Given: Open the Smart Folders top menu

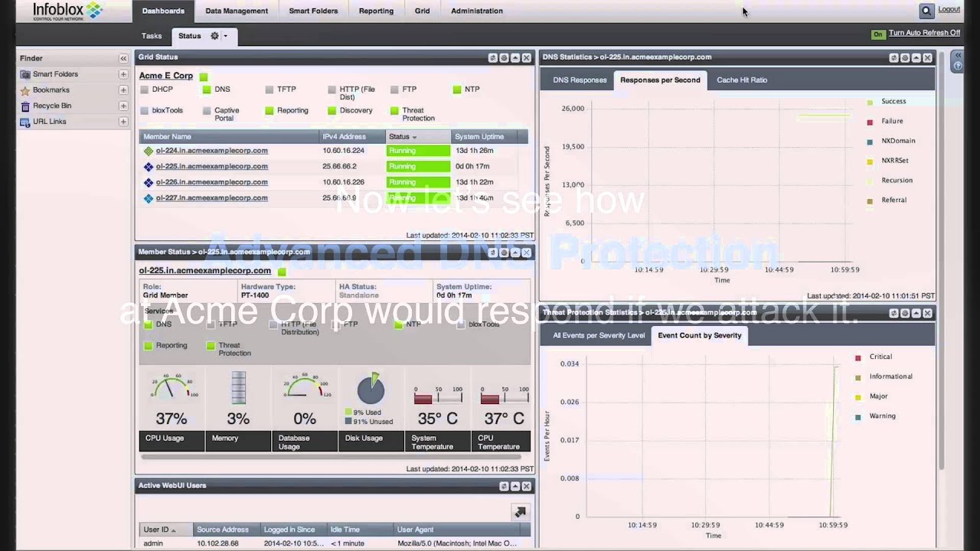Looking at the screenshot, I should tap(313, 11).
